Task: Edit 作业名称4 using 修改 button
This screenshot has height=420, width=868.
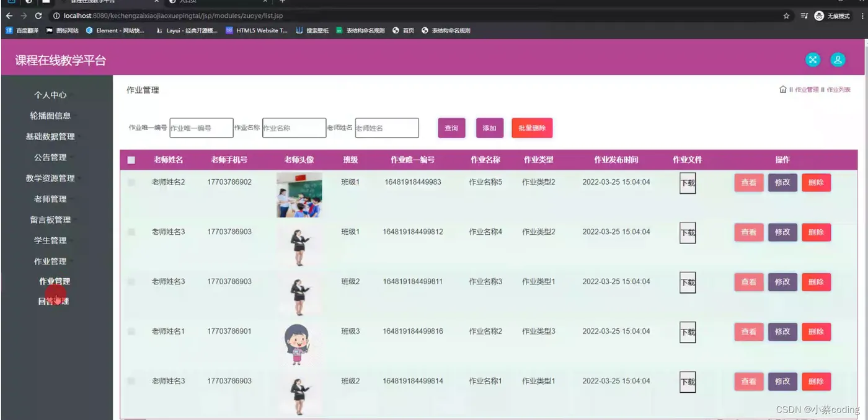Action: coord(782,232)
